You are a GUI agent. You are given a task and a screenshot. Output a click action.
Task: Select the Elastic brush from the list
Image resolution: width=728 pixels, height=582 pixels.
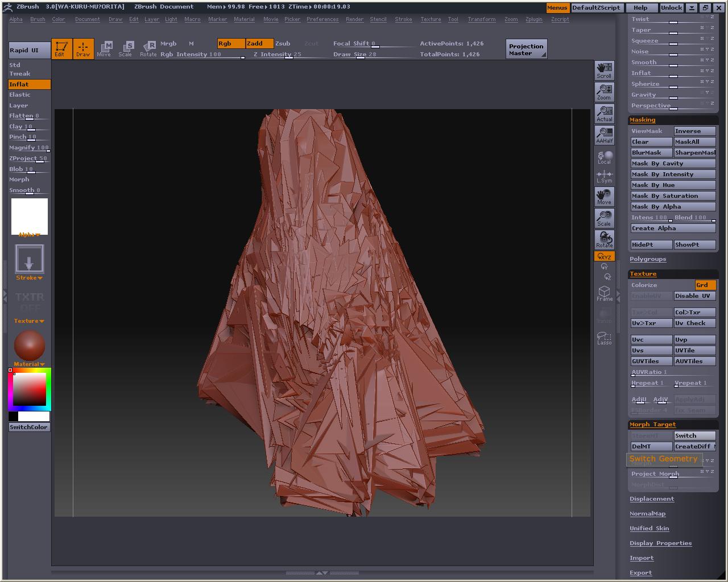tap(20, 95)
